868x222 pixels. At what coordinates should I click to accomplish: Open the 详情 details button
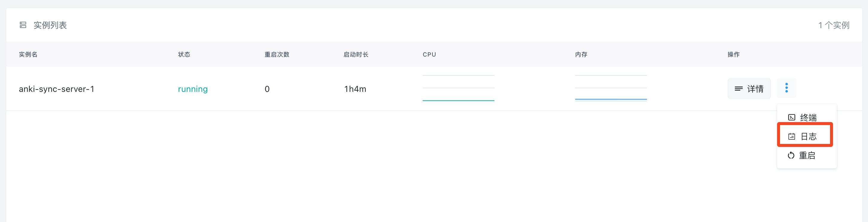point(749,89)
